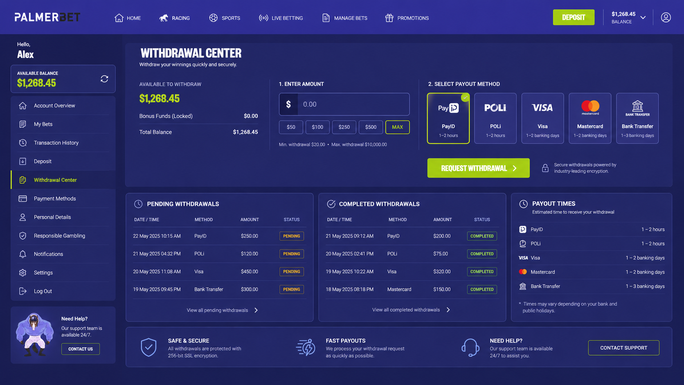684x385 pixels.
Task: Open Account Overview in sidebar
Action: (63, 106)
